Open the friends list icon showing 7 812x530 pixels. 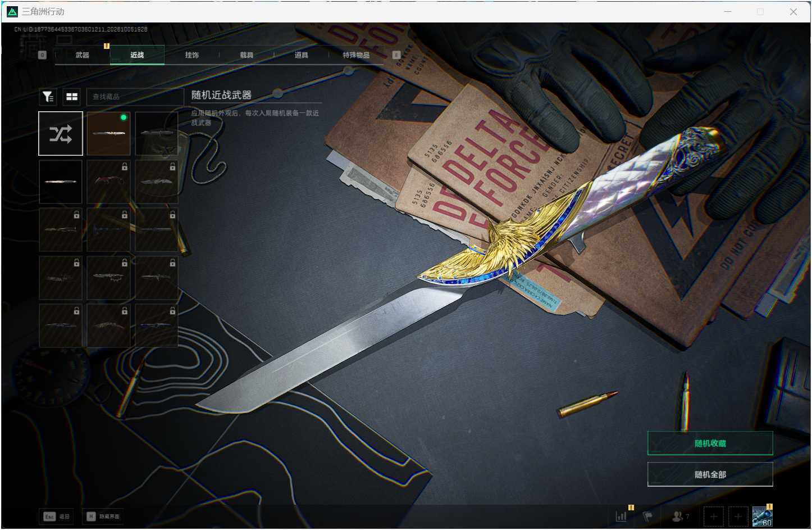pos(681,516)
